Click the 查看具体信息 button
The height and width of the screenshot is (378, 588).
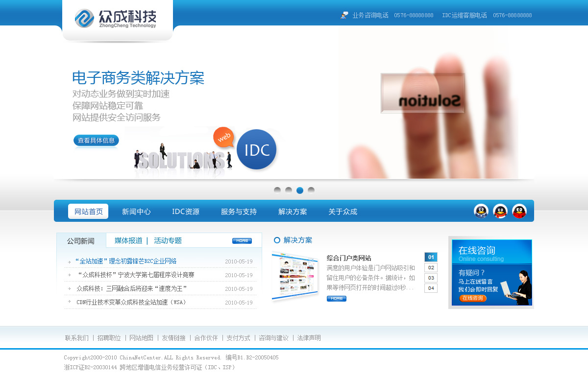(96, 141)
